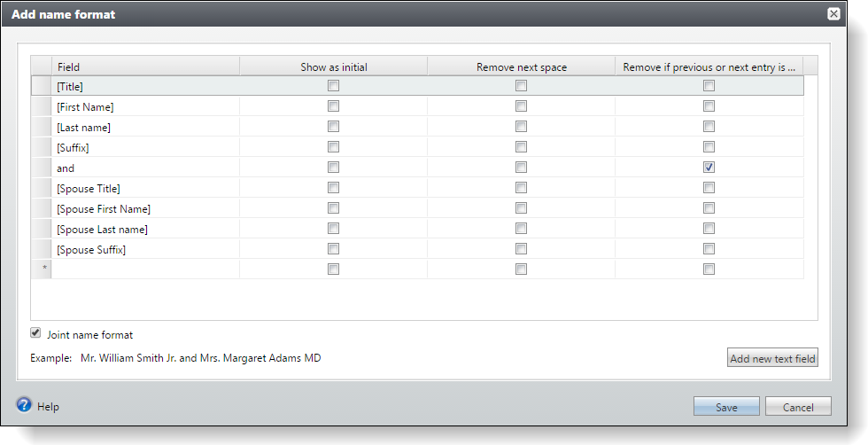This screenshot has height=445, width=868.
Task: Check Show as initial in new blank row
Action: pos(333,269)
